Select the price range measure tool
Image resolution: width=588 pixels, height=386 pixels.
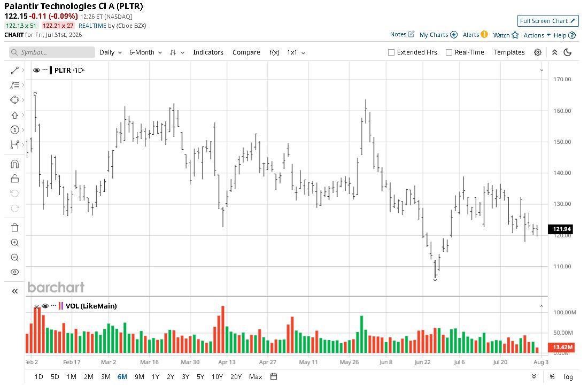pos(14,144)
